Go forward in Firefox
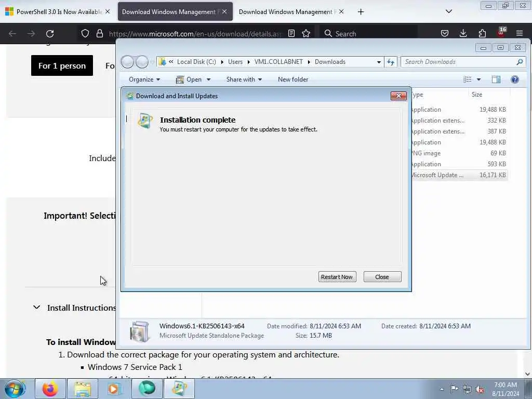 31,34
